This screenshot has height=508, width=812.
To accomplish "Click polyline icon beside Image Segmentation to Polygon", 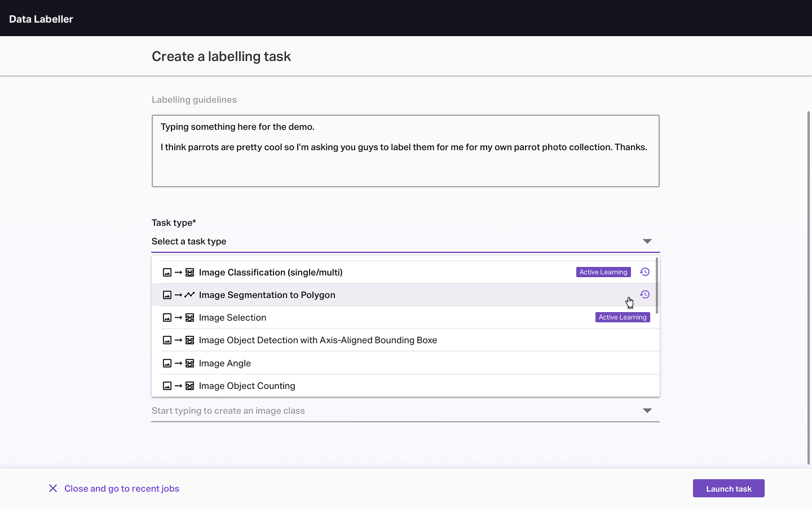I will click(189, 295).
